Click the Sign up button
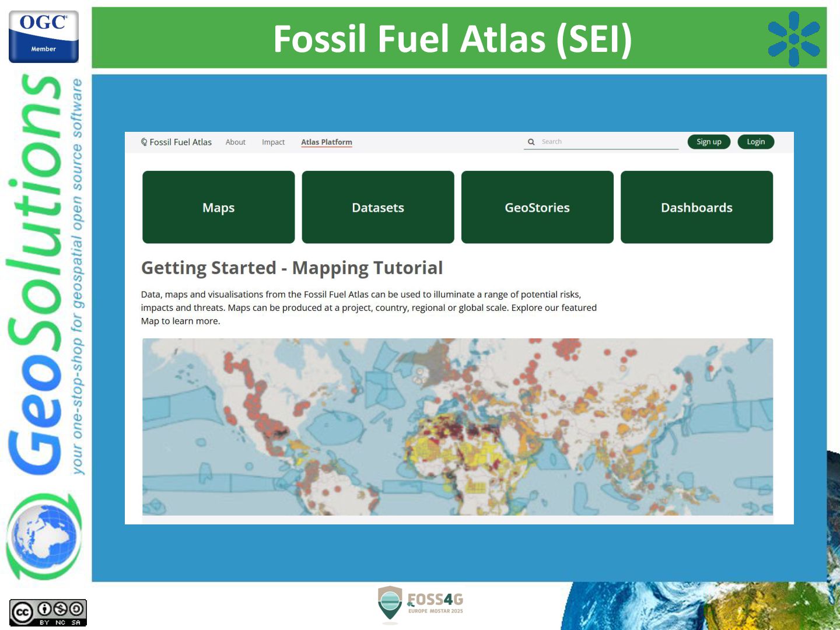 point(709,142)
